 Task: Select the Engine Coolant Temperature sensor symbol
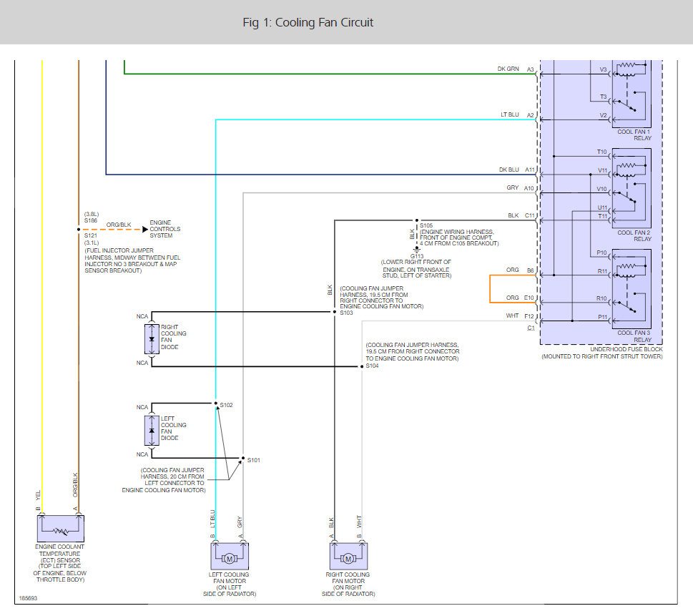point(61,529)
